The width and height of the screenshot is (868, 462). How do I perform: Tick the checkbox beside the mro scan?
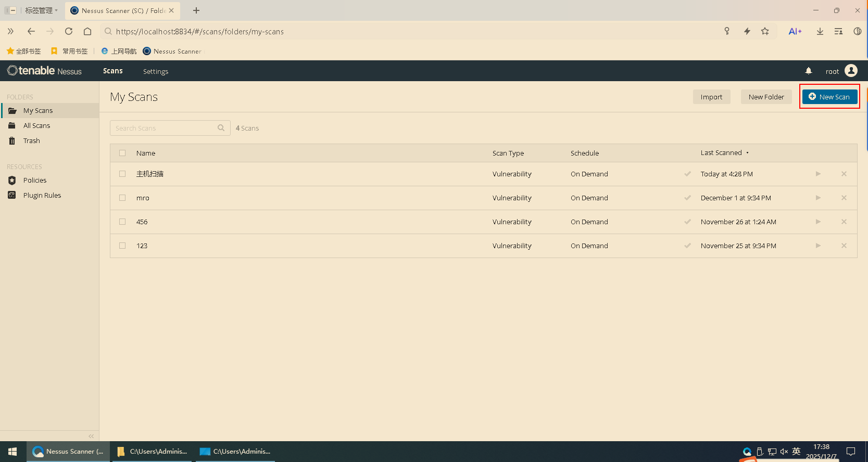[122, 198]
